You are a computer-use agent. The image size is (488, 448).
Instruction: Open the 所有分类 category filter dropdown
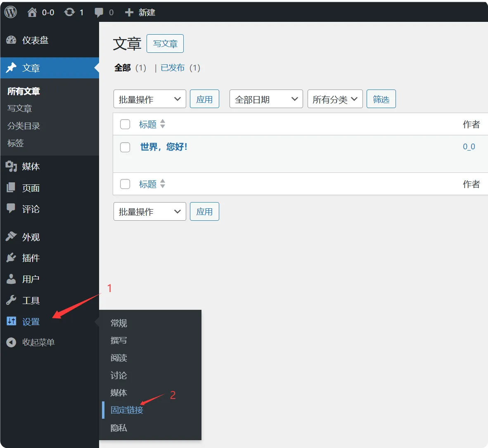(335, 99)
